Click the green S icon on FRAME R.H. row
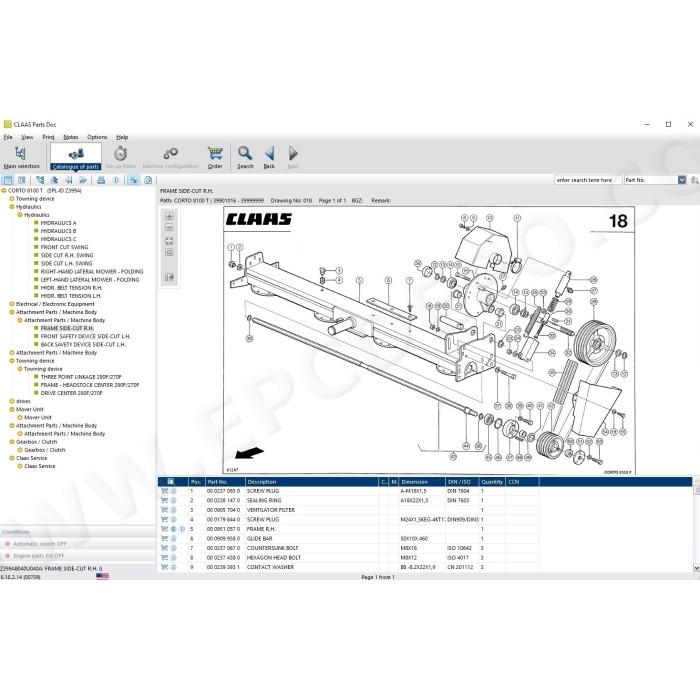 click(x=174, y=529)
